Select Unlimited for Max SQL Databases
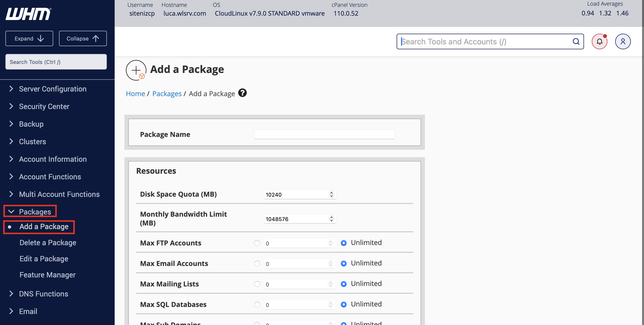This screenshot has width=644, height=325. (343, 305)
